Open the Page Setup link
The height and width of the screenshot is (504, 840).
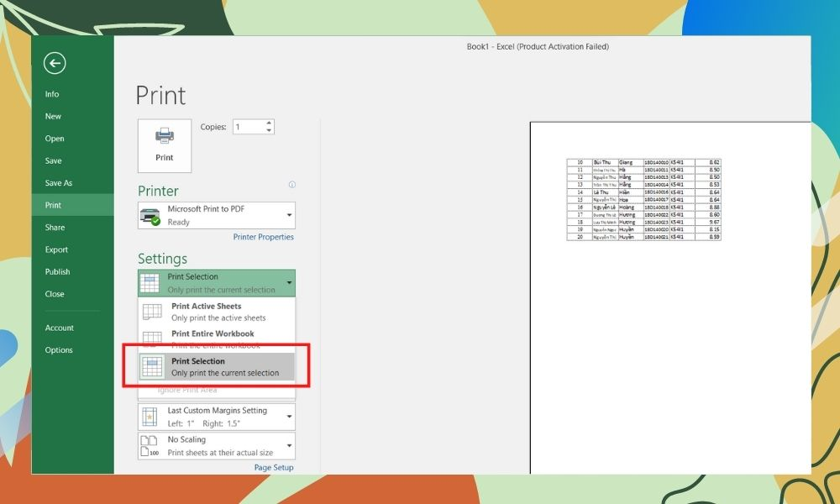pos(274,468)
